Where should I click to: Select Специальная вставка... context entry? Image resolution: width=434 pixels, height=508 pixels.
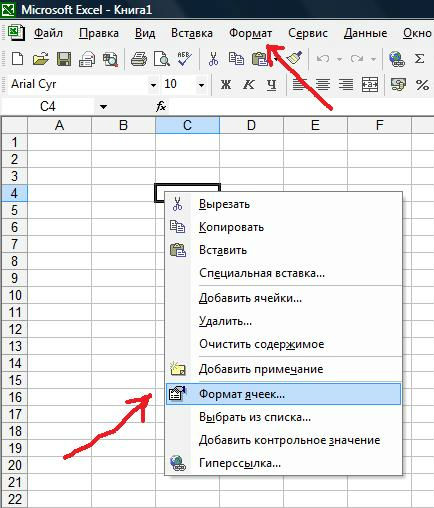(x=283, y=273)
